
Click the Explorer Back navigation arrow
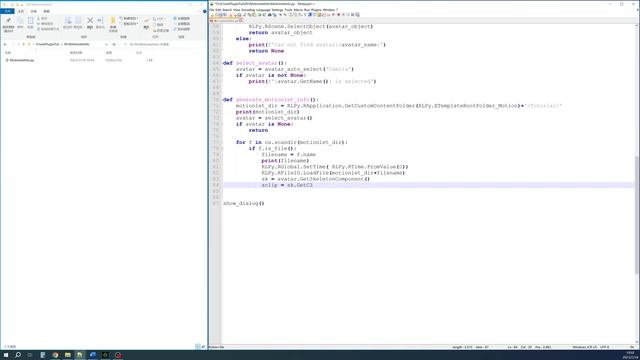(5, 44)
